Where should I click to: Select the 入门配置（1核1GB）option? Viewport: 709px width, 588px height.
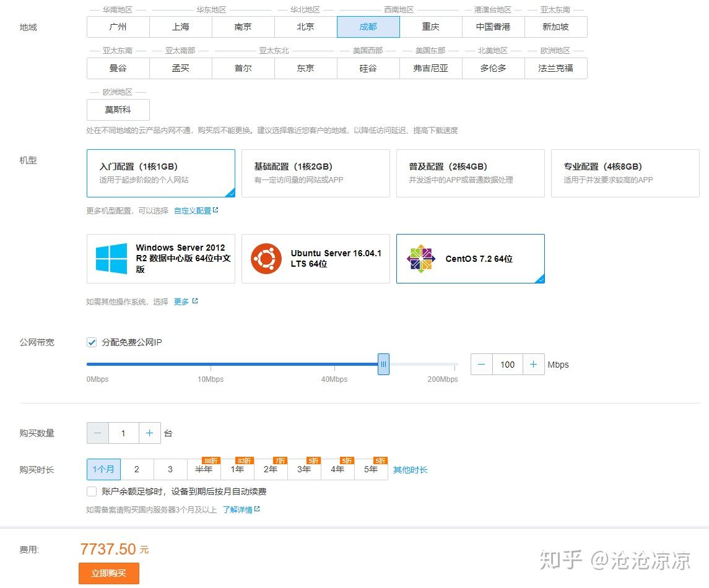(161, 173)
